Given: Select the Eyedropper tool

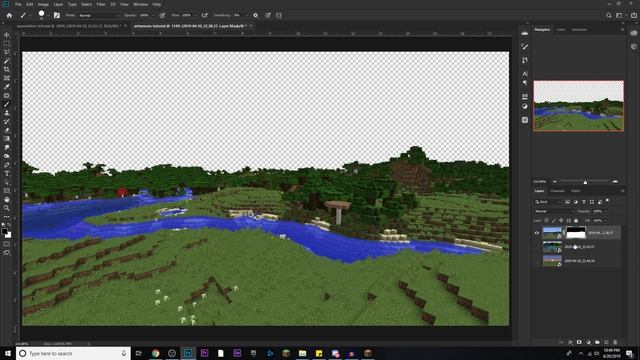Looking at the screenshot, I should (7, 87).
